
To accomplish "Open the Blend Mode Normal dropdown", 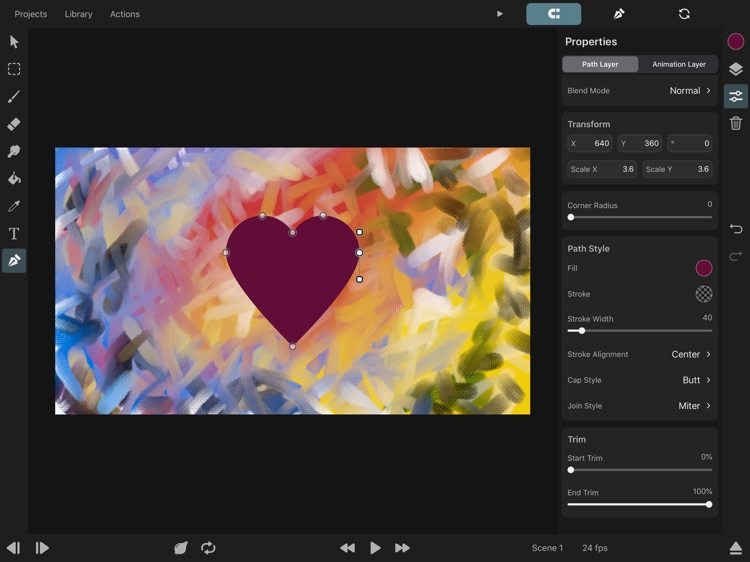I will pyautogui.click(x=690, y=91).
